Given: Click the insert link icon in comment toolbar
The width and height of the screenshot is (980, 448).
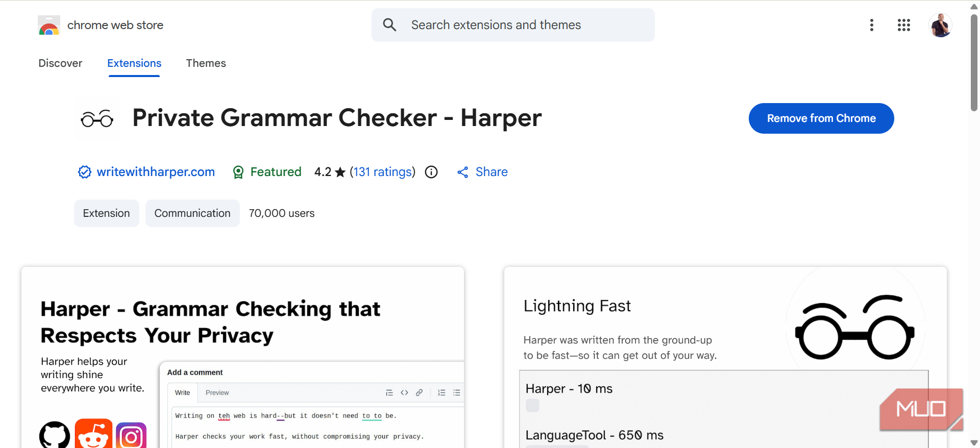Looking at the screenshot, I should click(419, 392).
